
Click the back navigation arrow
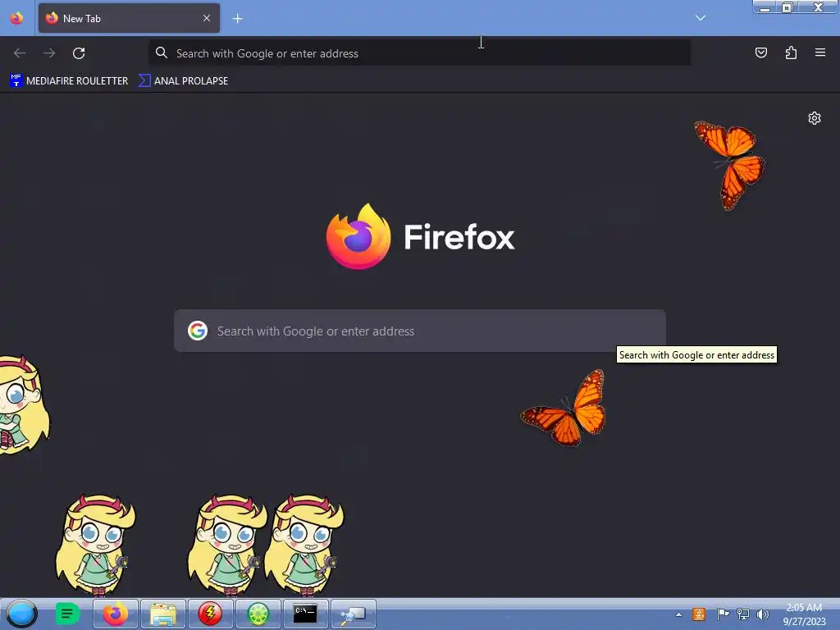[x=20, y=53]
